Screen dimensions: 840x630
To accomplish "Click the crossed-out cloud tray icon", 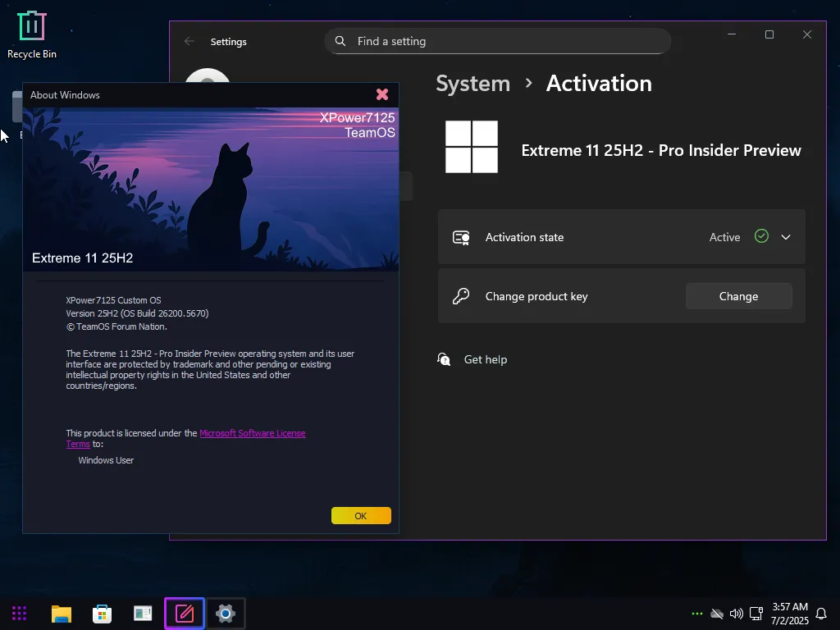I will click(x=717, y=614).
